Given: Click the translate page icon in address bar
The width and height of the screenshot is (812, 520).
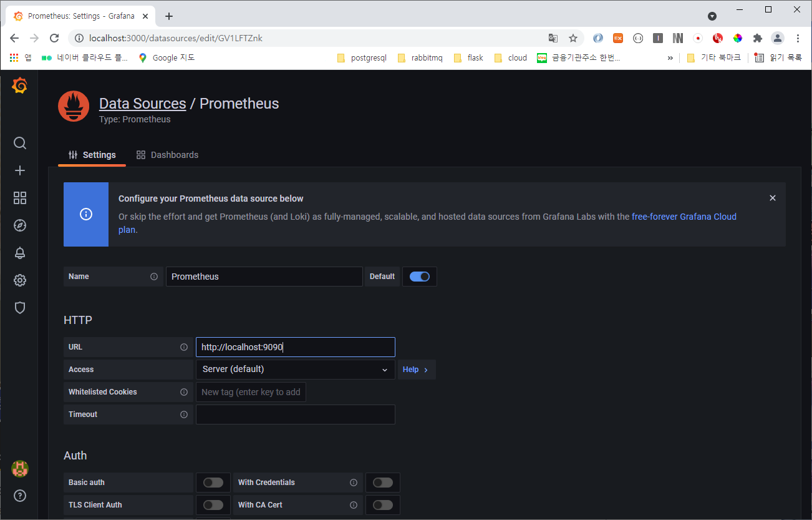Looking at the screenshot, I should [x=553, y=38].
